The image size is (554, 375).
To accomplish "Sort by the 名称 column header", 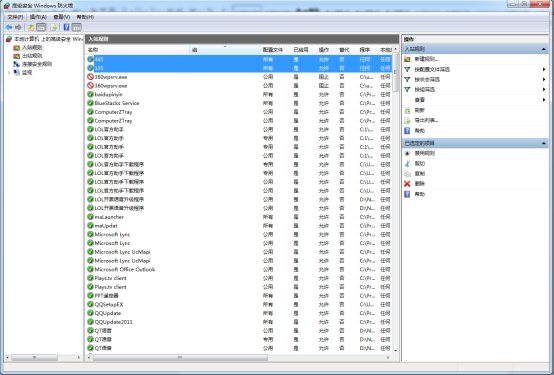I will click(x=137, y=50).
